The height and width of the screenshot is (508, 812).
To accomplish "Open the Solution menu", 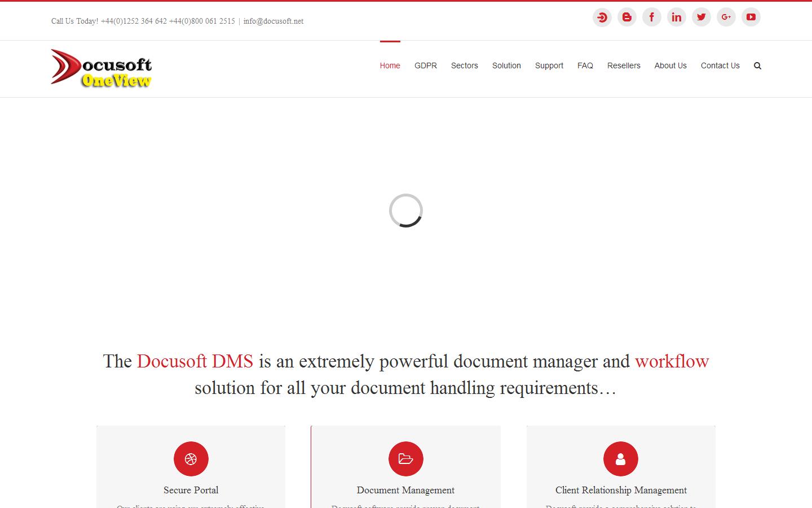I will pos(506,65).
